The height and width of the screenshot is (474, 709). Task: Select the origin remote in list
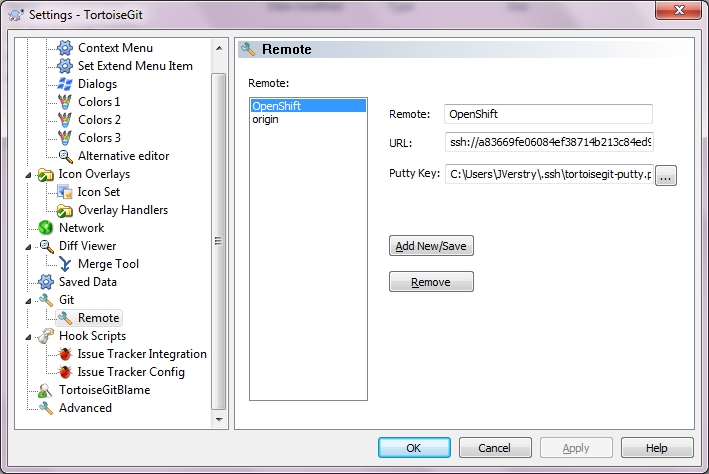pyautogui.click(x=308, y=119)
